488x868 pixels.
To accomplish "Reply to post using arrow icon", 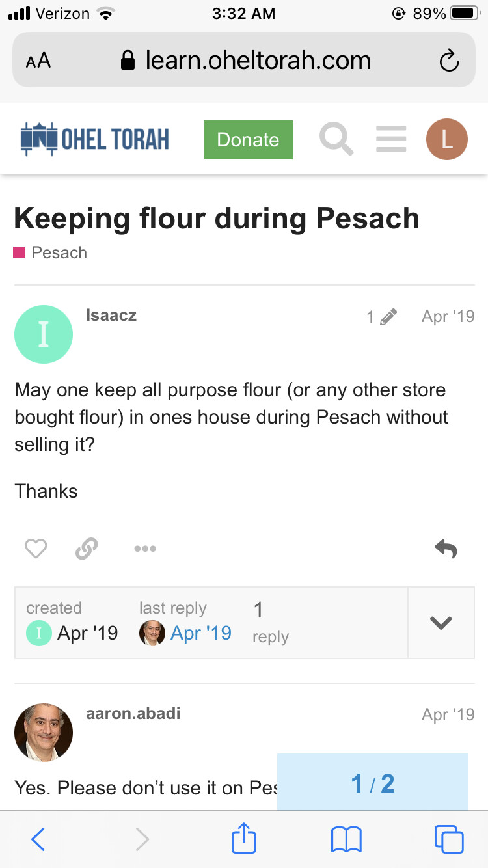I will tap(446, 549).
